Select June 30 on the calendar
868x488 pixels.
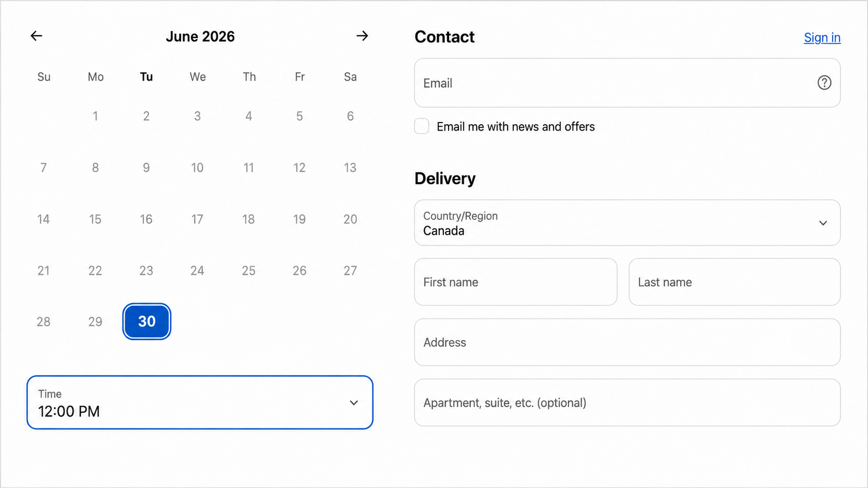[x=147, y=322]
